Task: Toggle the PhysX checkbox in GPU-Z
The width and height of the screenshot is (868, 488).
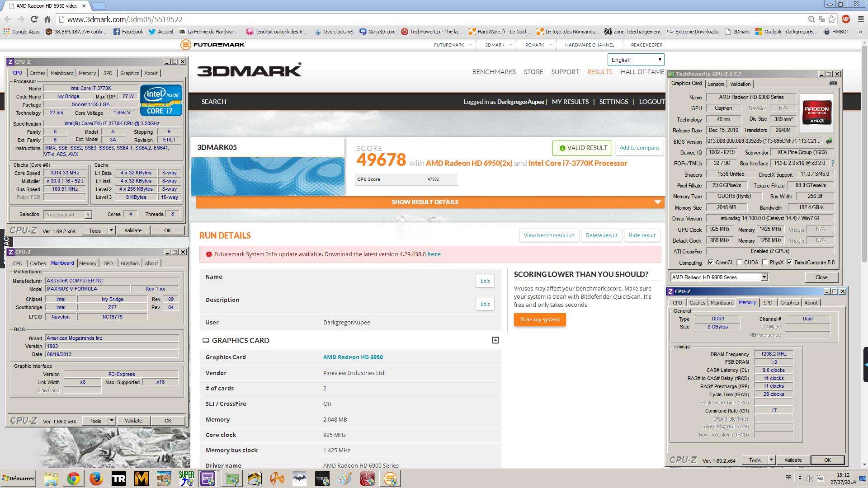Action: (764, 262)
